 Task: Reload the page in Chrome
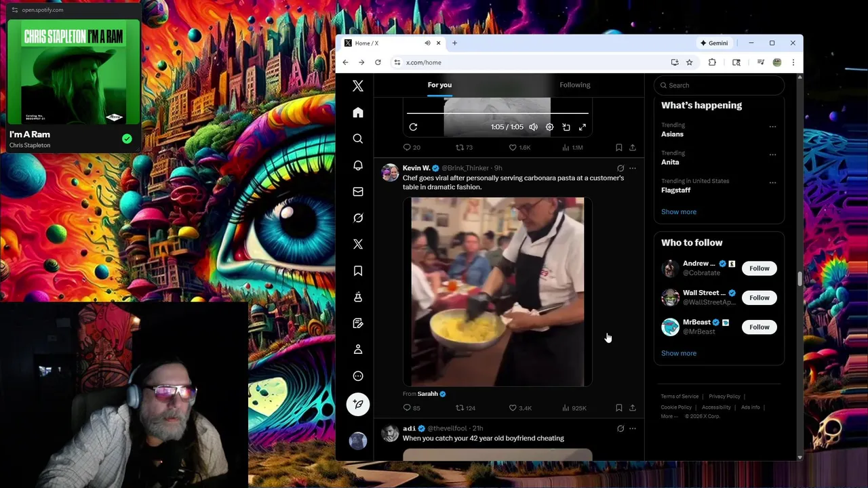(x=378, y=62)
